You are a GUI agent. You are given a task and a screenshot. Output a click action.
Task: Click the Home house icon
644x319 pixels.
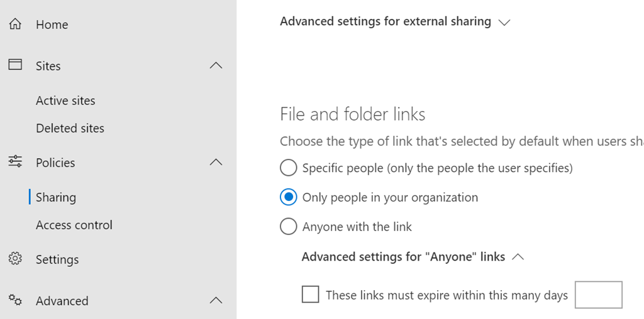pyautogui.click(x=15, y=24)
